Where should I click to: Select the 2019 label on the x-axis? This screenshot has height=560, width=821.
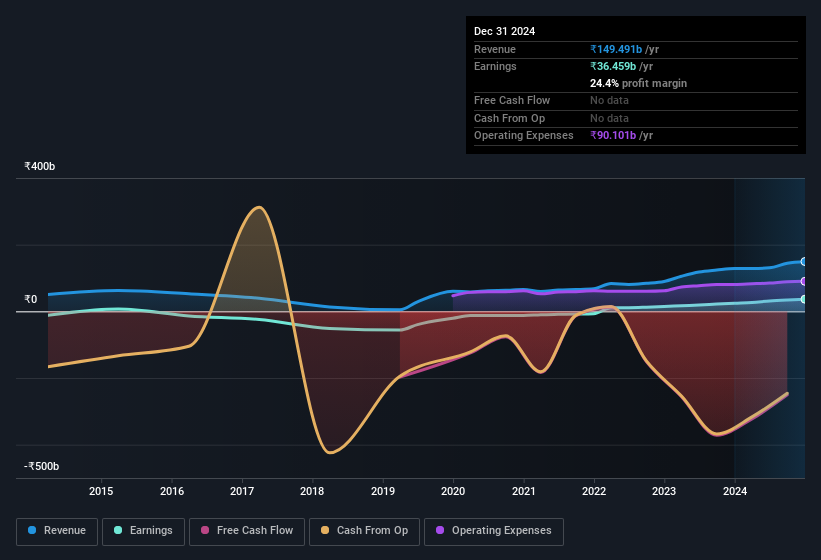[383, 491]
